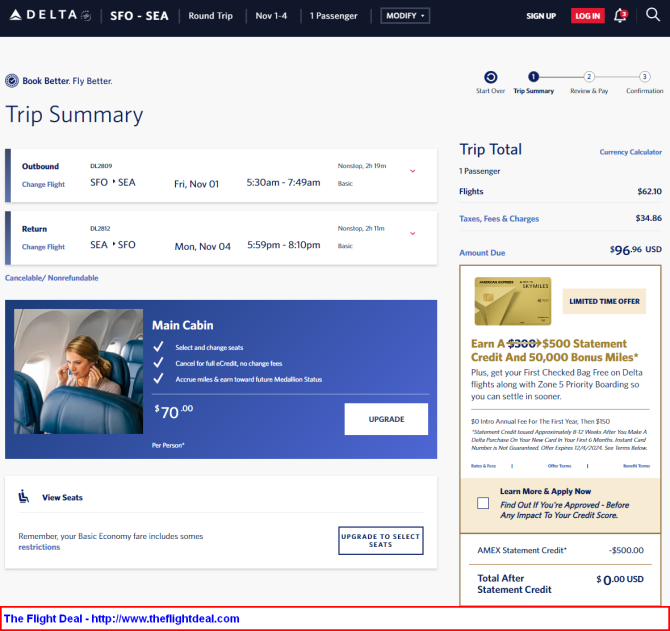This screenshot has height=631, width=670.
Task: Click the Flights $62.10 value
Action: (x=649, y=191)
